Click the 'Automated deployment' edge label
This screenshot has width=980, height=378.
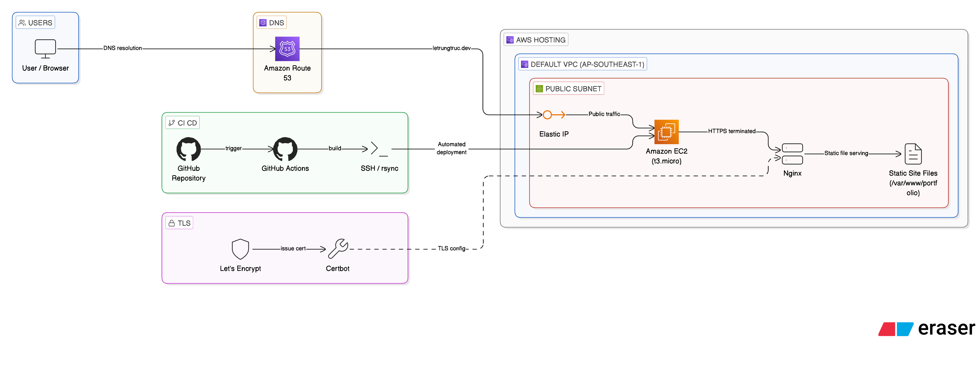[x=452, y=148]
